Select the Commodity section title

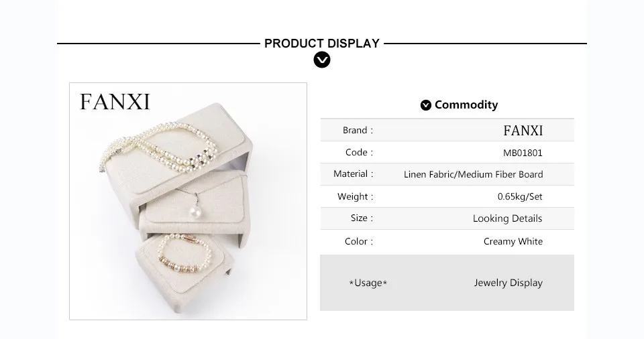pos(466,105)
